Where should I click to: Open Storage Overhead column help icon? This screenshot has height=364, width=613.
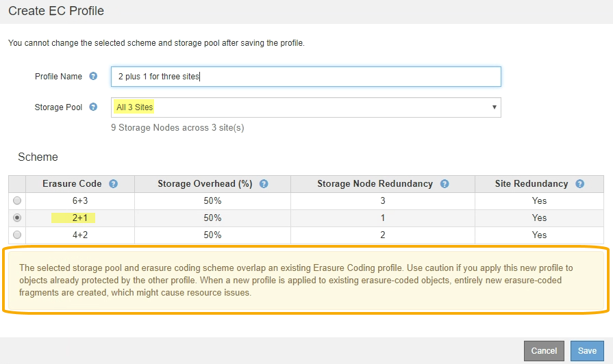264,184
